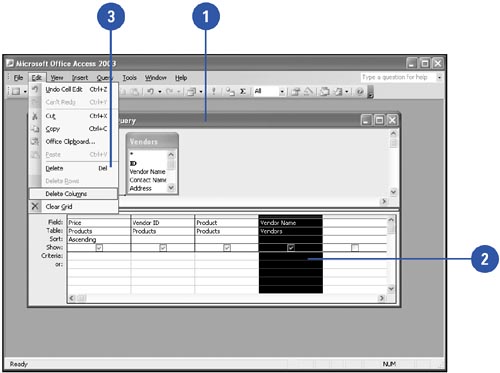Click the Database Window toolbar icon
Screen dimensions: 500x373
(325, 91)
